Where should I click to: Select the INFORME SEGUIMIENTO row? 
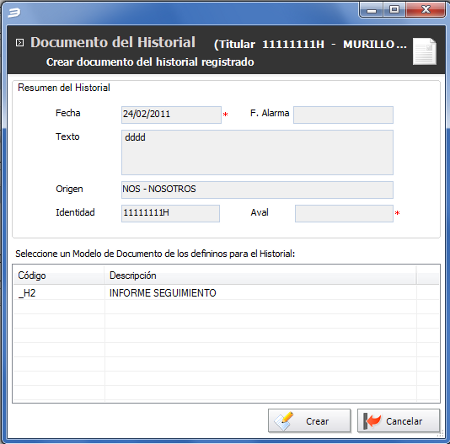(226, 293)
